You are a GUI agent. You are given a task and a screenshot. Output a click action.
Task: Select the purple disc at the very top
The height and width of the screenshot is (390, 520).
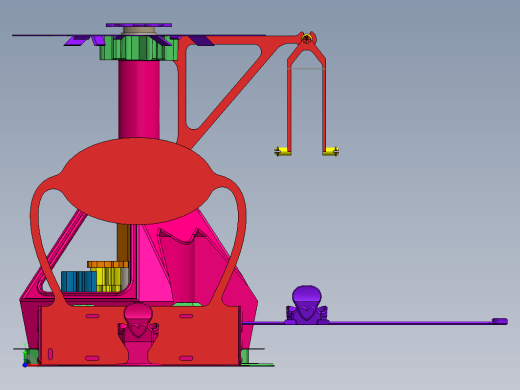139,25
